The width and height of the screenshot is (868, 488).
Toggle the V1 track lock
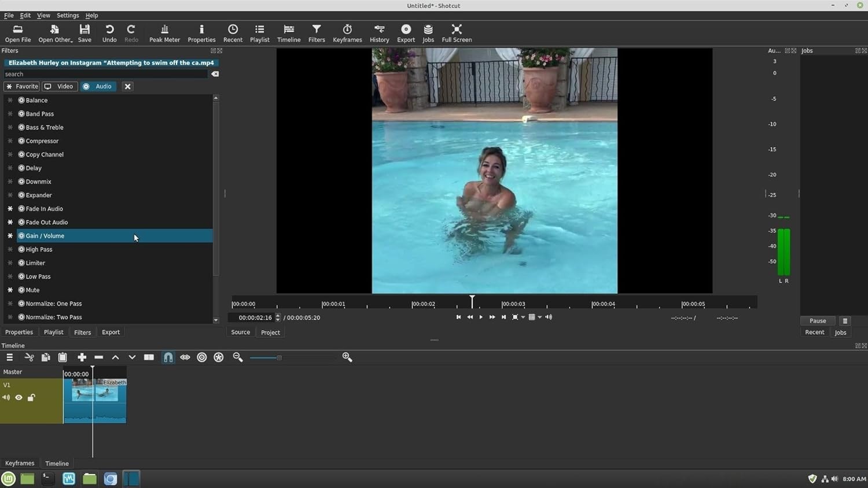(31, 398)
